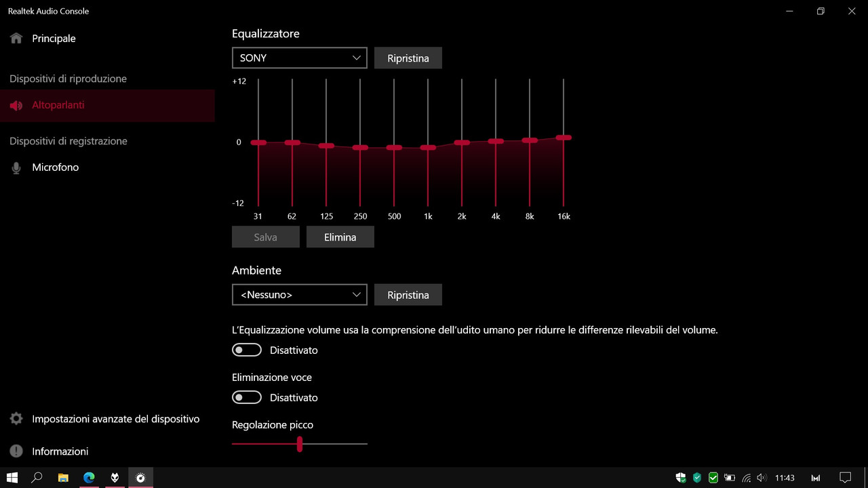The width and height of the screenshot is (868, 488).
Task: Click the 500 Hz equalizer slider handle
Action: click(394, 147)
